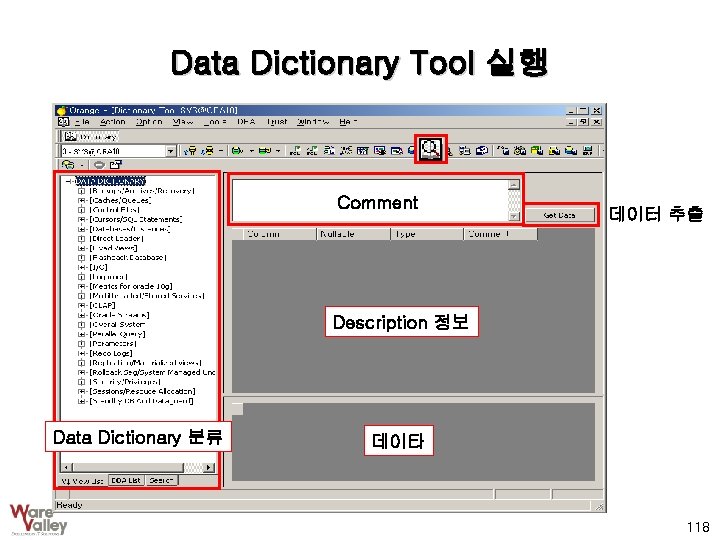This screenshot has width=720, height=540.
Task: Click tree panel horizontal scroll-right arrow
Action: coord(209,467)
